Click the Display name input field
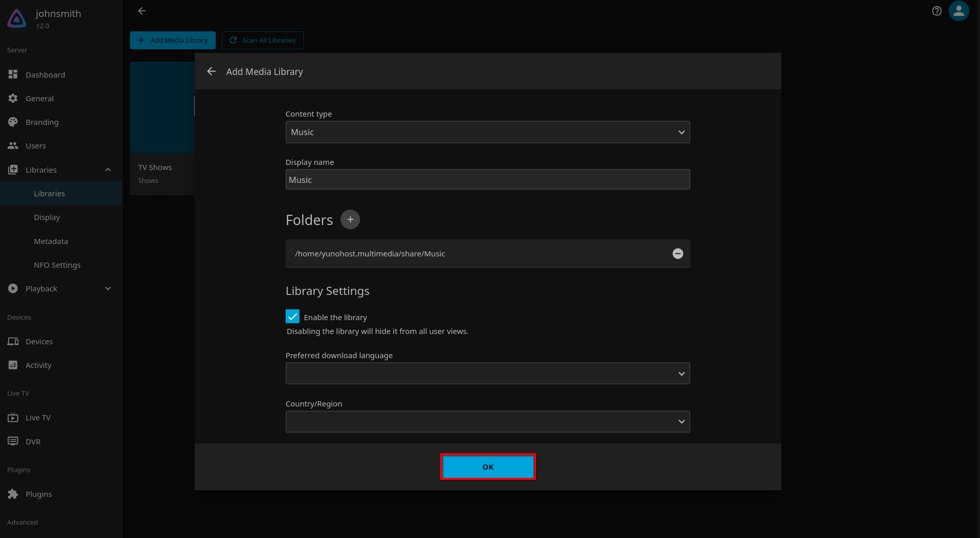The image size is (980, 538). pyautogui.click(x=487, y=179)
